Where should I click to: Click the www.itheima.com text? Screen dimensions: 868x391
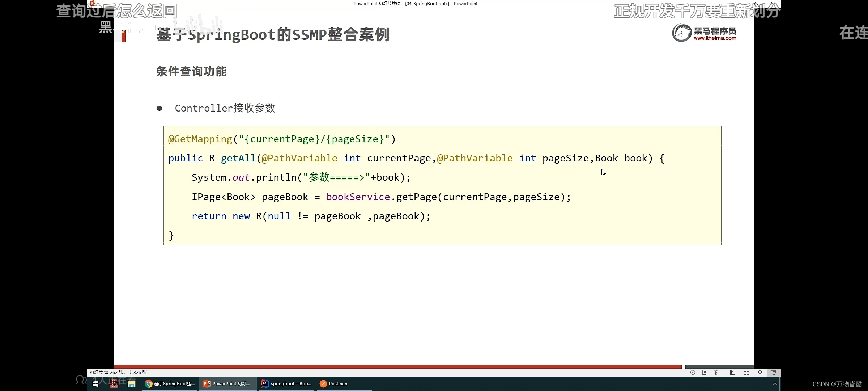(715, 38)
